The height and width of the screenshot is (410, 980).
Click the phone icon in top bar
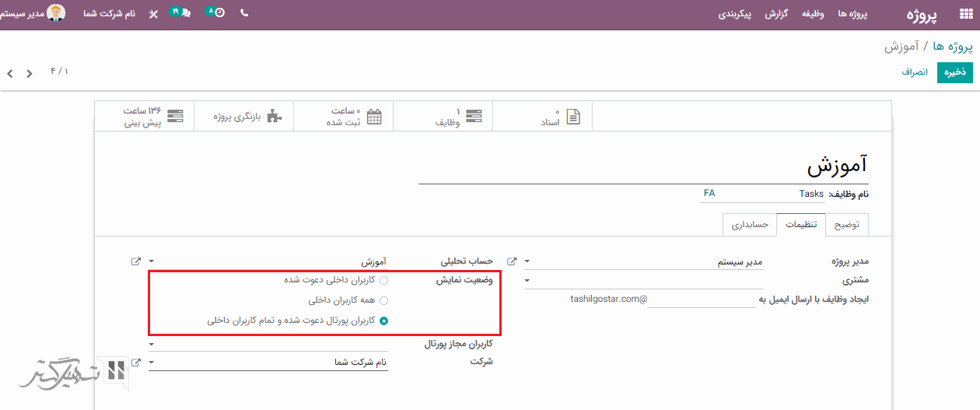pyautogui.click(x=244, y=13)
